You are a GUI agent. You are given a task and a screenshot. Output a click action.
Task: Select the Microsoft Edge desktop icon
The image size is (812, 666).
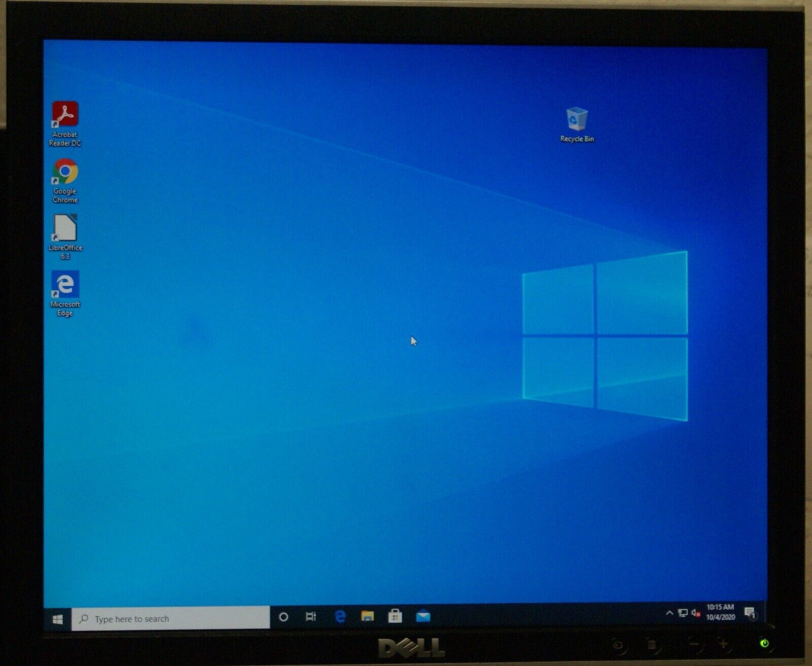click(65, 294)
